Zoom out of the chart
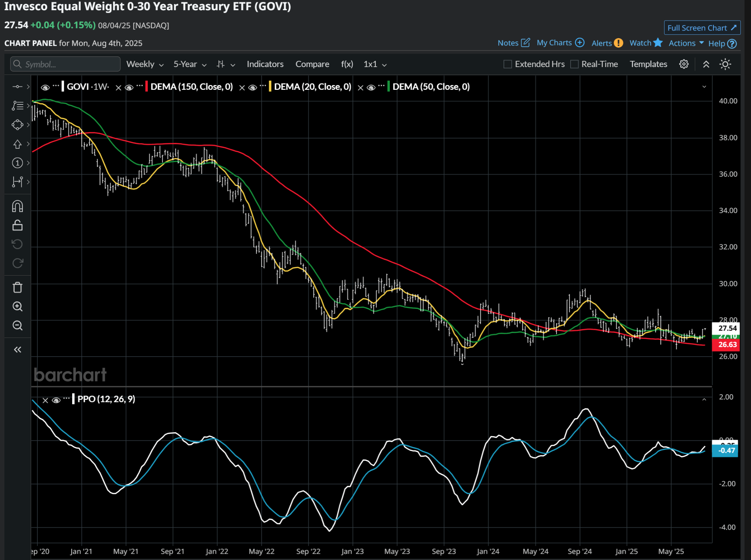The height and width of the screenshot is (560, 751). pos(17,325)
